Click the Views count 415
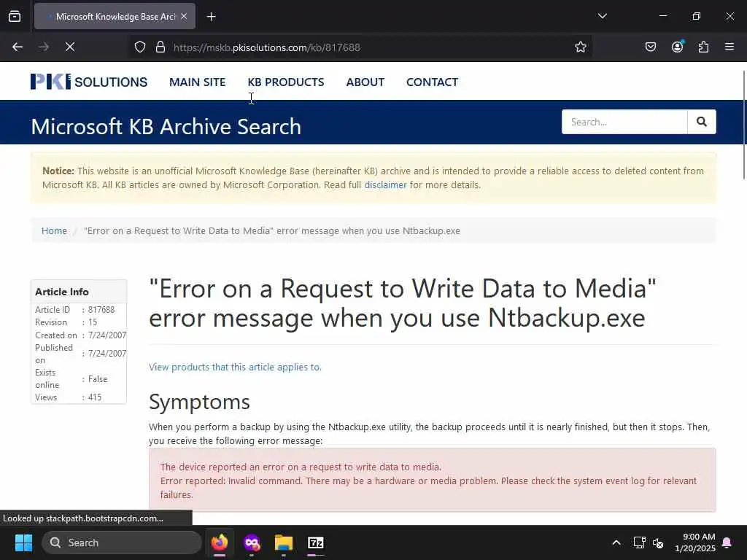The height and width of the screenshot is (560, 747). coord(95,397)
